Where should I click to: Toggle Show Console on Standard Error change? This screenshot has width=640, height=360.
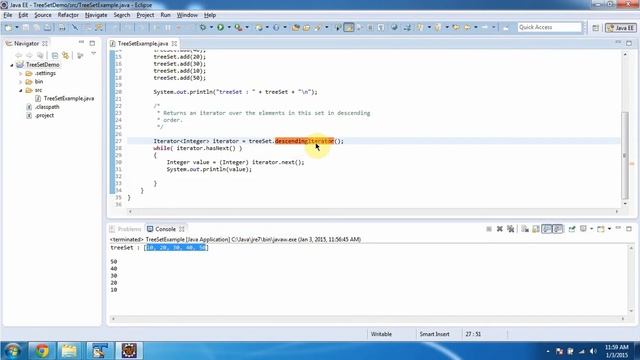[x=558, y=229]
